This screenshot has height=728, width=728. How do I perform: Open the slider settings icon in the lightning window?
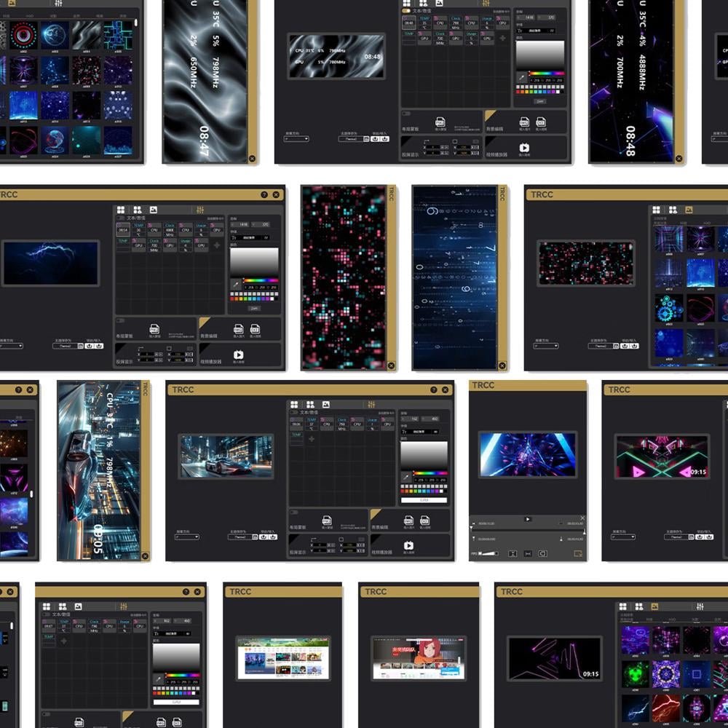(x=200, y=210)
